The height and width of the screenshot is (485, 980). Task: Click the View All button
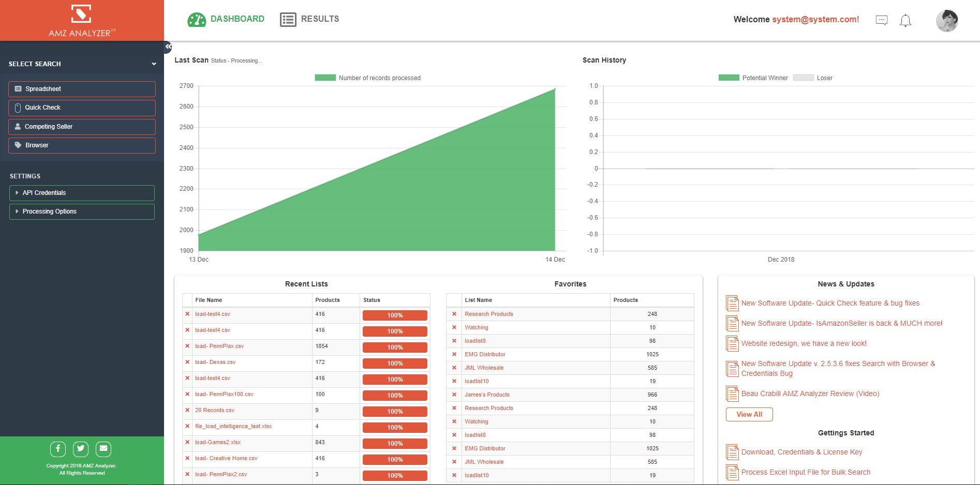tap(749, 414)
